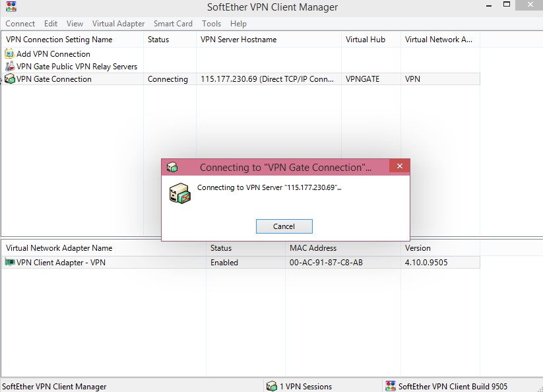
Task: Click the version 4.10.0.9505 cell
Action: pos(426,263)
